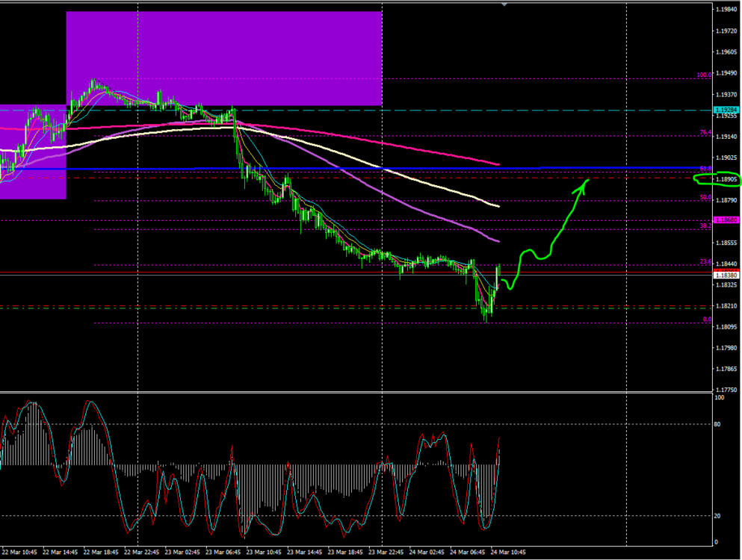
Task: Click the 1.19605 price scale label
Action: (726, 52)
